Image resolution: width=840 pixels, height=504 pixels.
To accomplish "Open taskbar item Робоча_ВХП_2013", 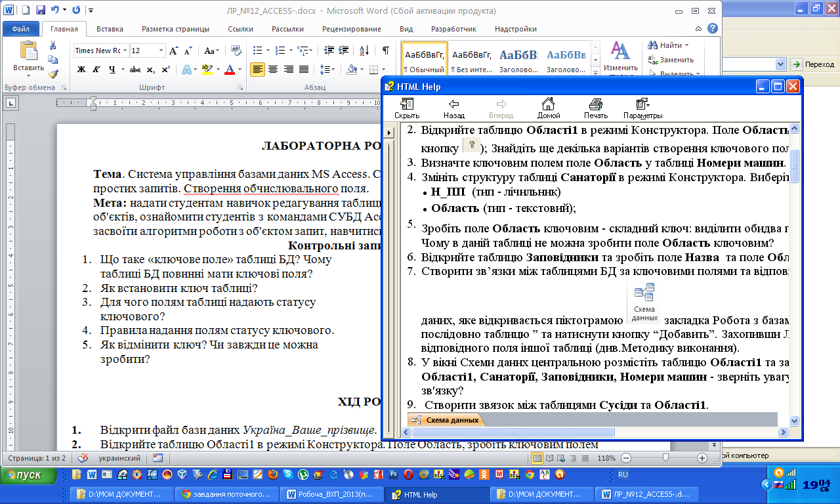I will [331, 494].
